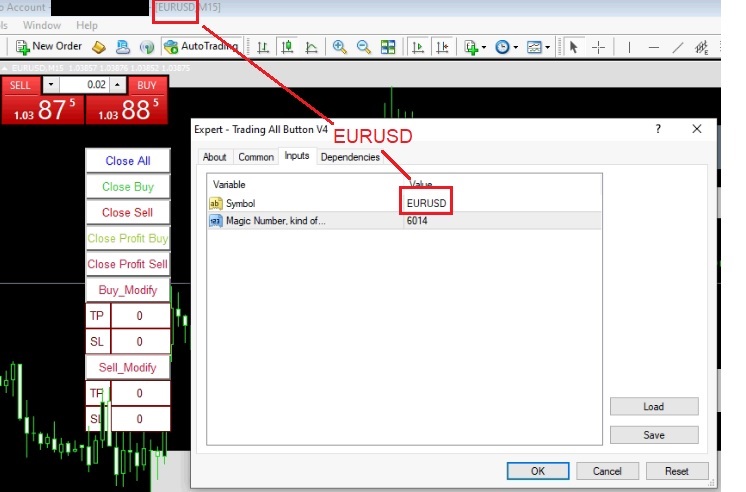The image size is (746, 492).
Task: Click the Cancel button
Action: click(607, 471)
